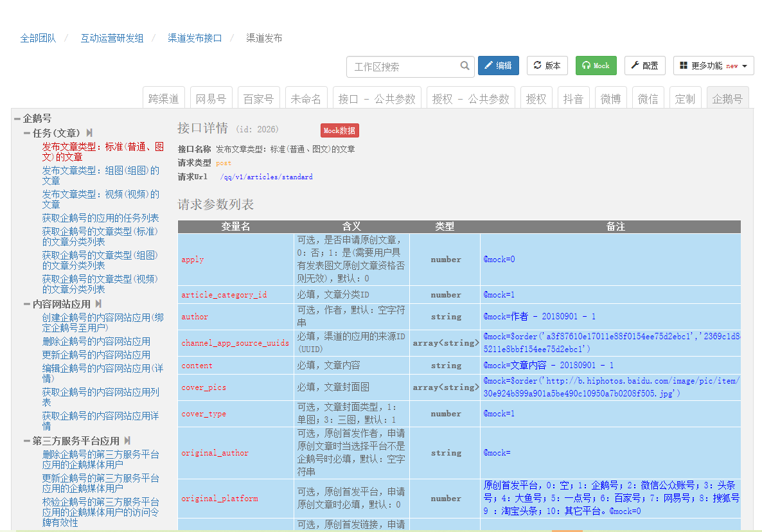Open the 配置 configuration button
The width and height of the screenshot is (762, 532).
click(644, 66)
